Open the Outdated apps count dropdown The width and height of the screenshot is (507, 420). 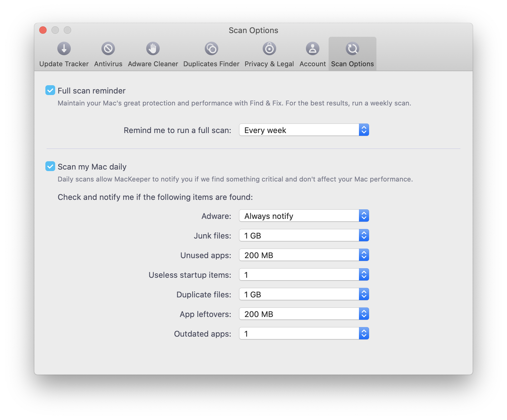[304, 334]
